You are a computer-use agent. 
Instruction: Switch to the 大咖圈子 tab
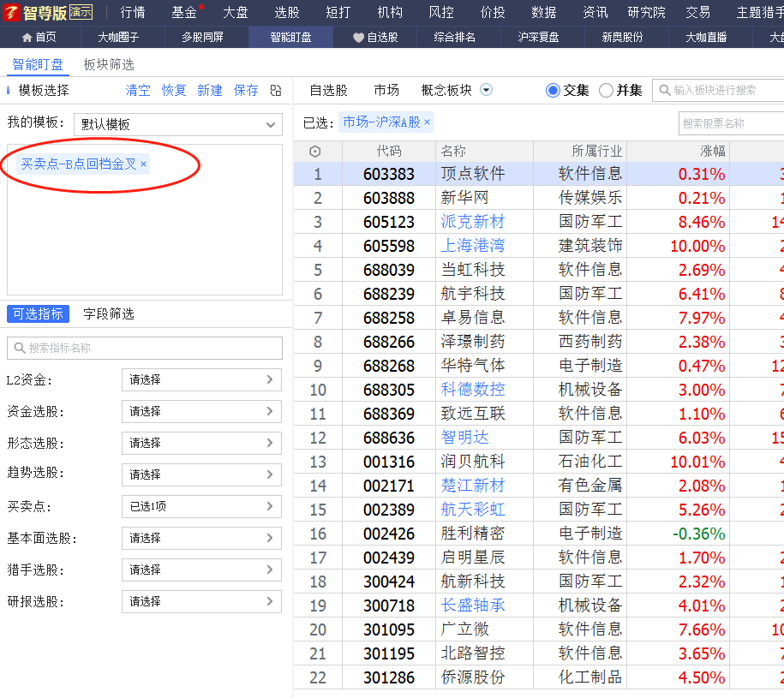(x=118, y=38)
